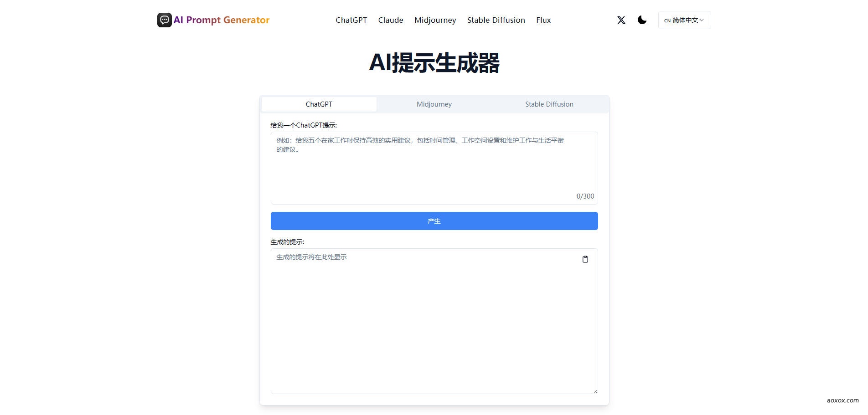Image resolution: width=868 pixels, height=415 pixels.
Task: Click the AI Prompt Generator title link
Action: (222, 20)
